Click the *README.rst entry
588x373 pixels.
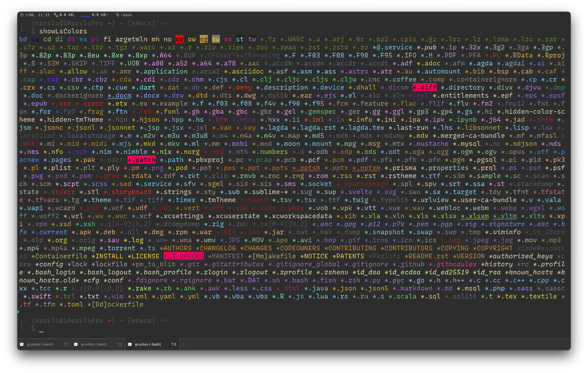(x=426, y=256)
